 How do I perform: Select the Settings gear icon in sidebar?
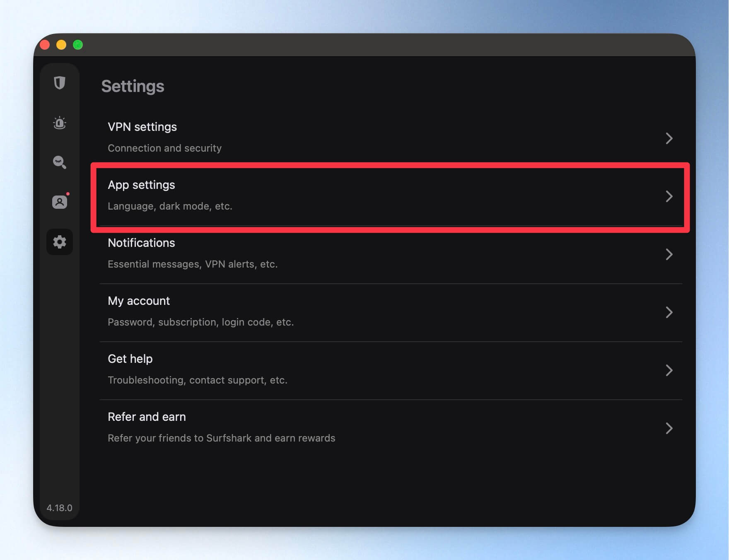point(60,242)
